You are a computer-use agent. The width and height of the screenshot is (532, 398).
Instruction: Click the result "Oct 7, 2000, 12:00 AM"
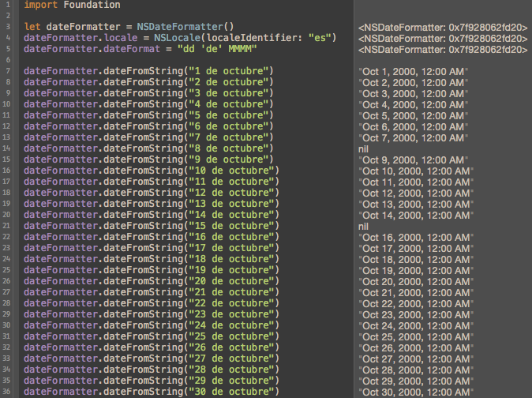click(x=414, y=138)
